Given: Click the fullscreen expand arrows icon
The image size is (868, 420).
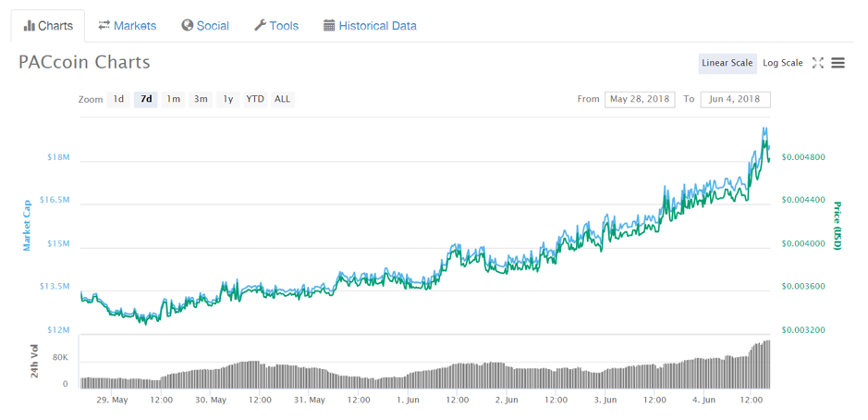Looking at the screenshot, I should 818,63.
